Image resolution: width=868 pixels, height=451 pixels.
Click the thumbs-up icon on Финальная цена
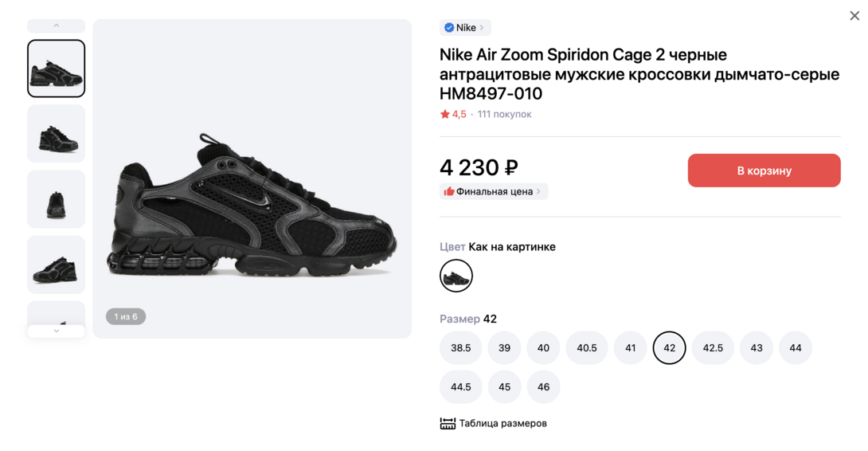449,191
